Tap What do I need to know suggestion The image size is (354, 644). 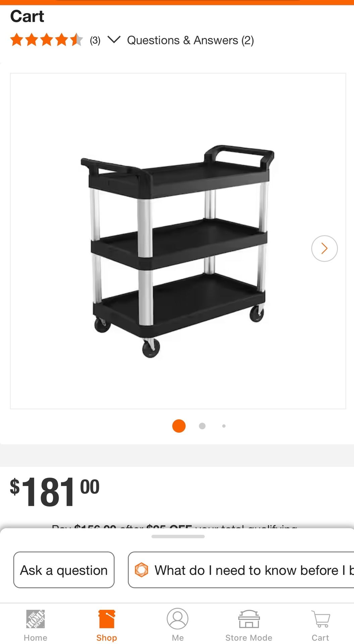[x=241, y=570]
